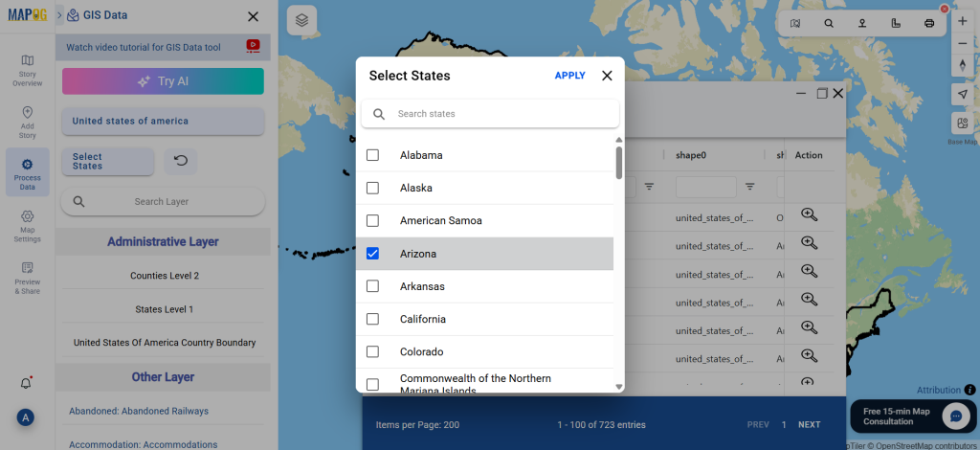
Task: Click the states list scrollbar thumb
Action: 619,163
